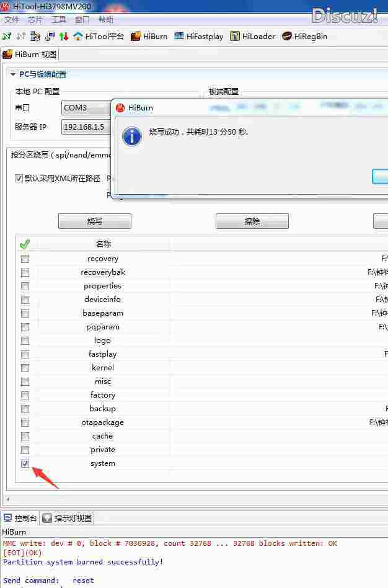
Task: Click the [EOT](OK) console line
Action: (x=22, y=553)
